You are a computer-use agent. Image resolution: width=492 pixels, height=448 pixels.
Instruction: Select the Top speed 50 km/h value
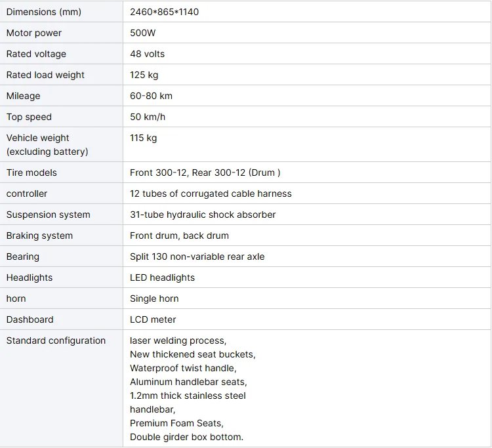(148, 117)
